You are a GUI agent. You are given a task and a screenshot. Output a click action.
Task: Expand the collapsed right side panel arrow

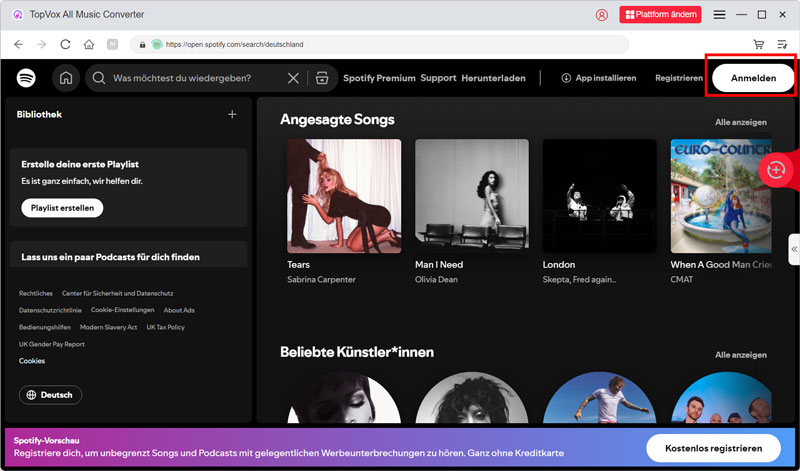[x=793, y=248]
